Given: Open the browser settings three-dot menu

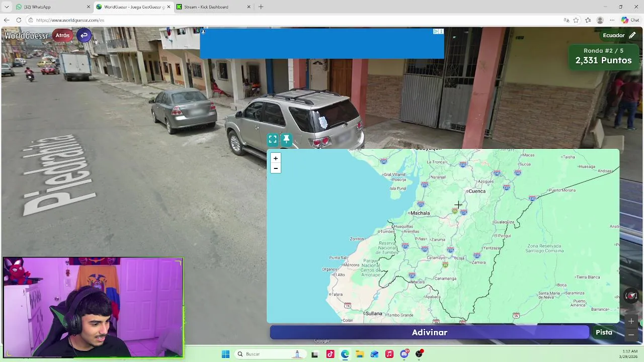Looking at the screenshot, I should click(x=612, y=20).
